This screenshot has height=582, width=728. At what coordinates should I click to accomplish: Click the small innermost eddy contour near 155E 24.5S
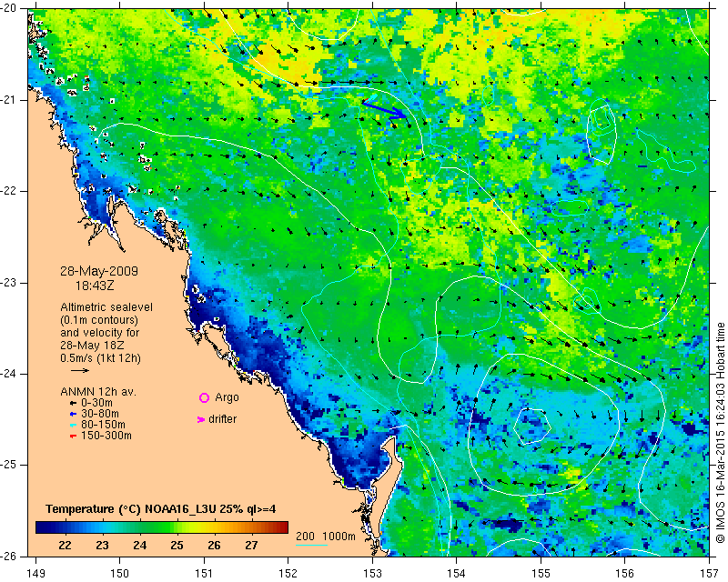532,426
